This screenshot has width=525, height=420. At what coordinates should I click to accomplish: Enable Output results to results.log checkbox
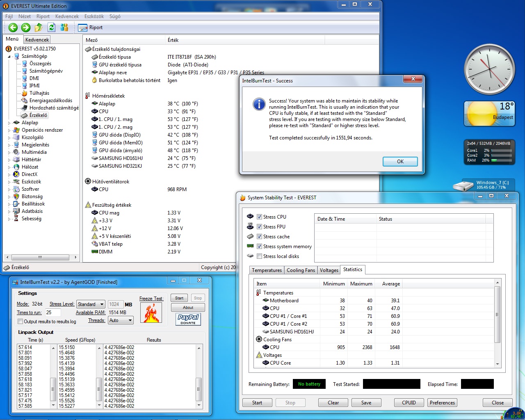click(20, 322)
